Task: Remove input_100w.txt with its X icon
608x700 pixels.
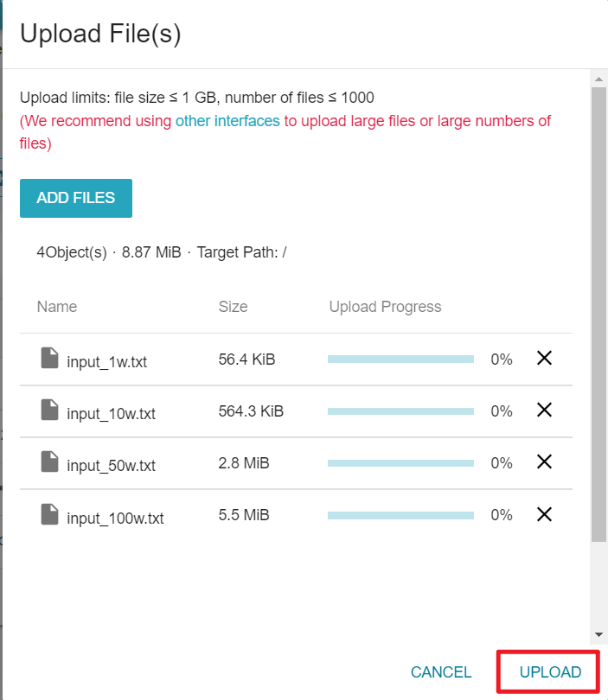Action: pos(544,514)
